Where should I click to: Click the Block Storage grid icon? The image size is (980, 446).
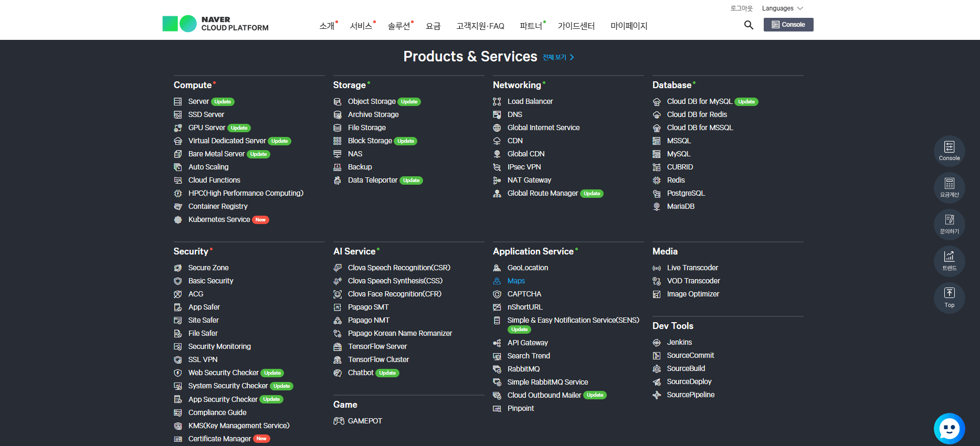tap(338, 141)
